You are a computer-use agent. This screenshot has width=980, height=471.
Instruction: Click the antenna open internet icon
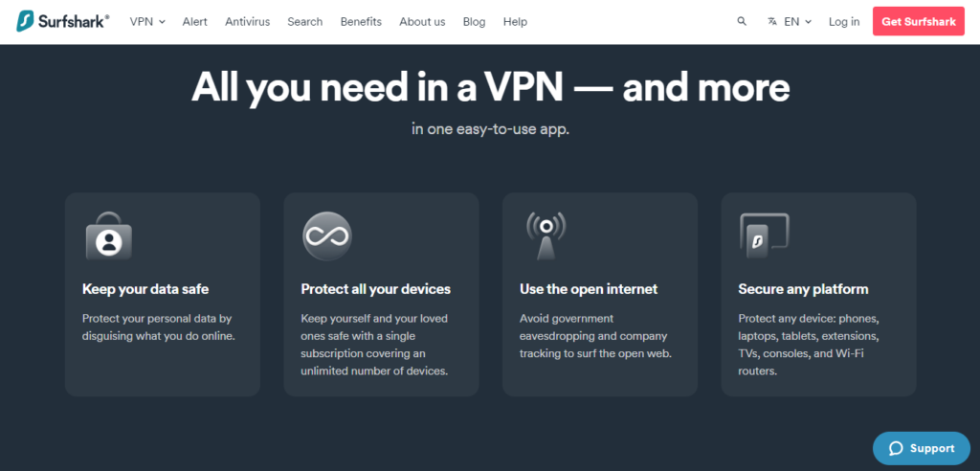click(x=546, y=235)
